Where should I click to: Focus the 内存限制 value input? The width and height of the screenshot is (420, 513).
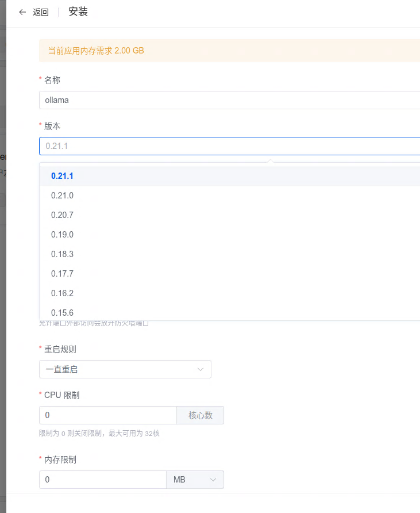[x=102, y=480]
